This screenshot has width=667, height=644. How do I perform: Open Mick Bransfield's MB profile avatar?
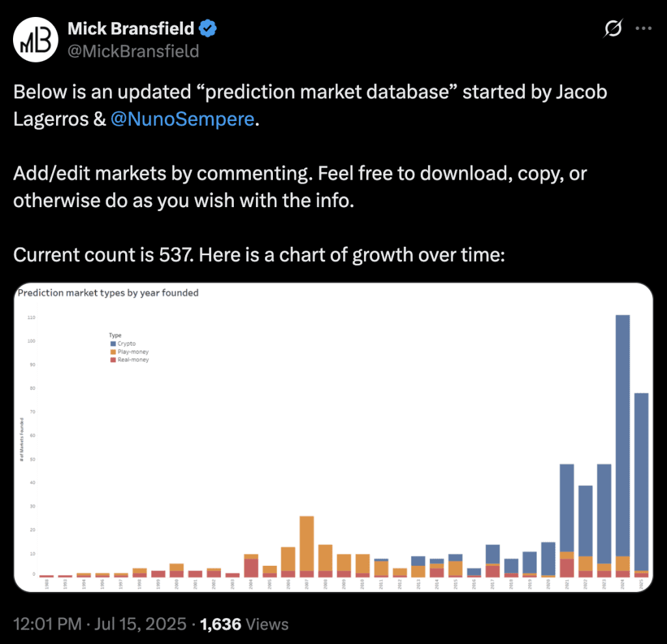36,40
